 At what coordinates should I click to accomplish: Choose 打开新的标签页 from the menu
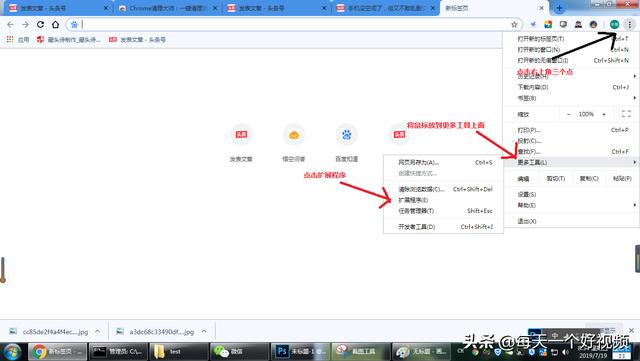[x=572, y=39]
